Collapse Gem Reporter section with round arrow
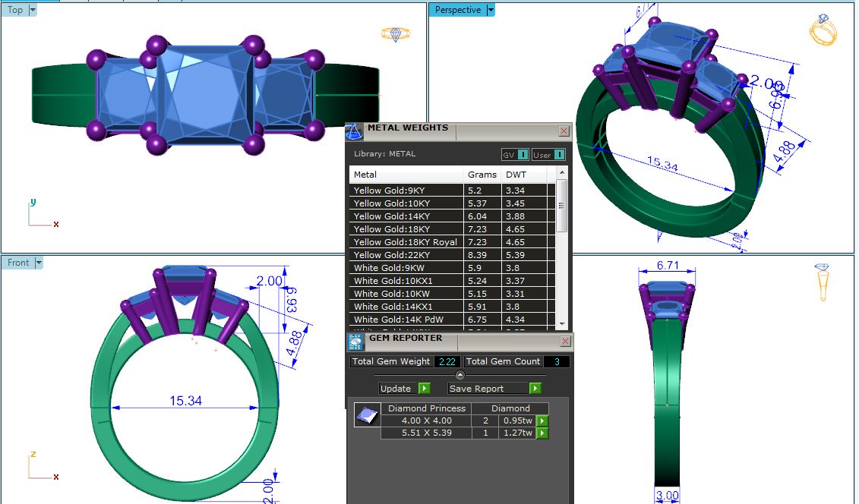 point(460,375)
